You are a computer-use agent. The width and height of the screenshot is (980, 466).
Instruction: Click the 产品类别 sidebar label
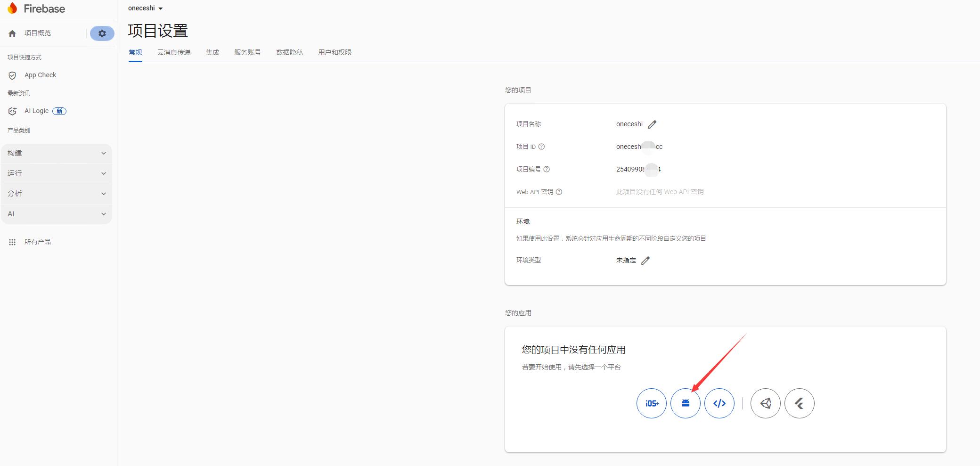tap(19, 131)
